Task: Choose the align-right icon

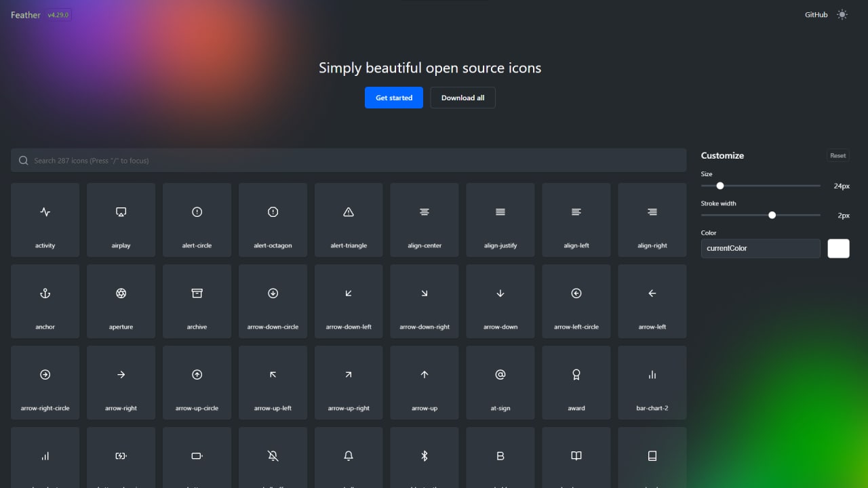Action: (652, 220)
